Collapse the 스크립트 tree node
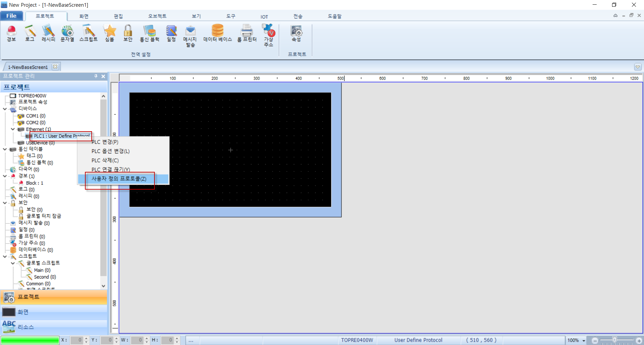Image resolution: width=644 pixels, height=345 pixels. (5, 256)
